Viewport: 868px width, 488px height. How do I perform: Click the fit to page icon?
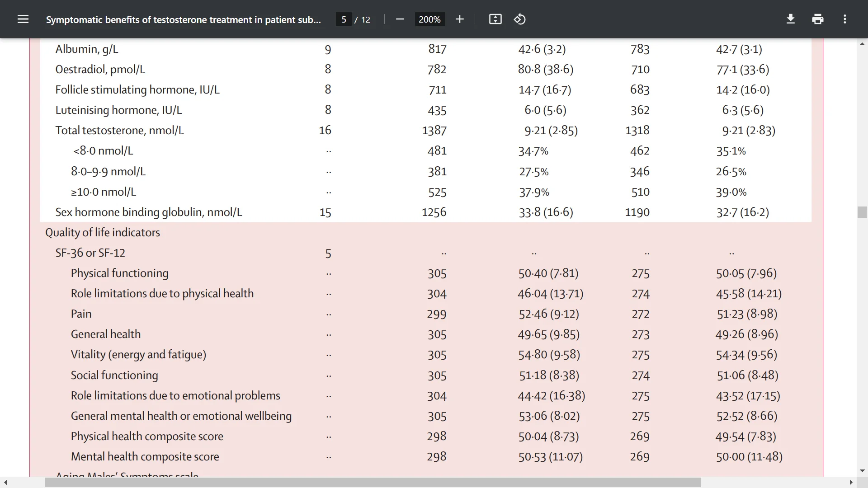[x=495, y=19]
